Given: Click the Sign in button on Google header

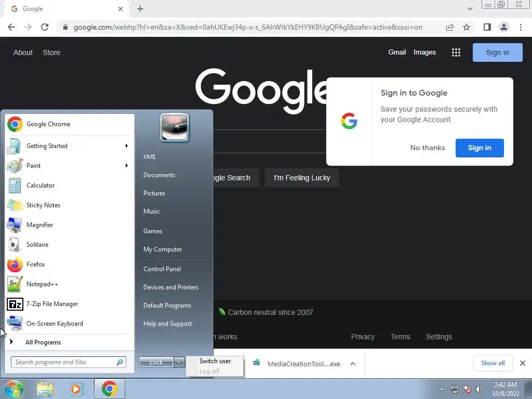Looking at the screenshot, I should [x=497, y=52].
